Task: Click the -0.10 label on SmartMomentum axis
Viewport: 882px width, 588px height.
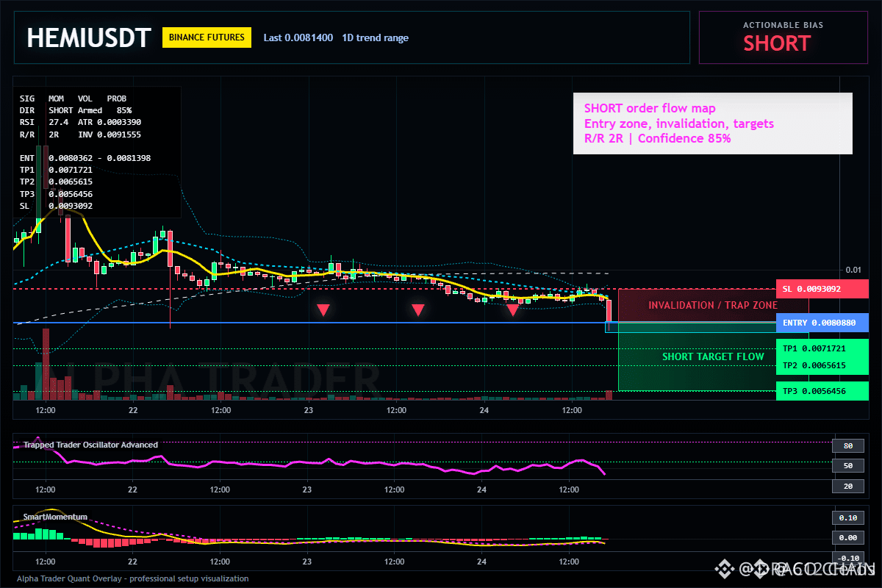Action: 847,558
